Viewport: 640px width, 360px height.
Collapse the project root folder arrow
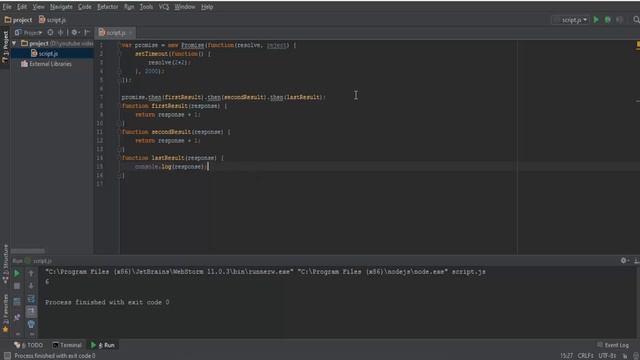[x=14, y=43]
